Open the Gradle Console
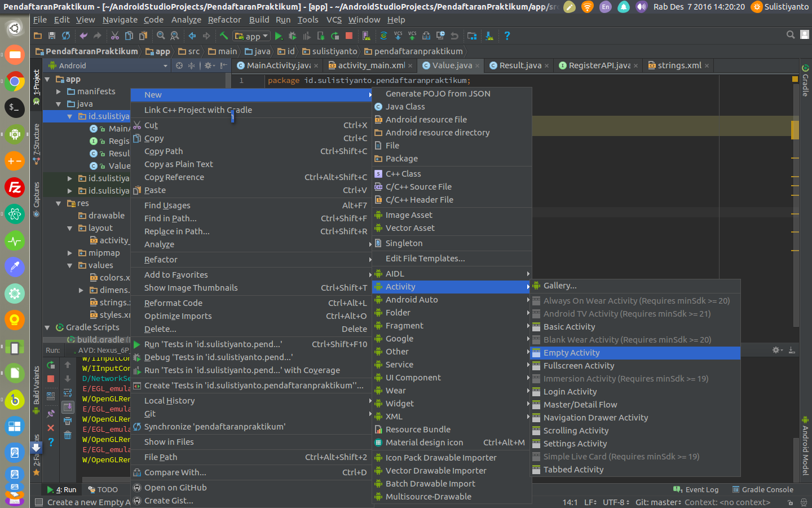This screenshot has width=812, height=508. pyautogui.click(x=763, y=489)
